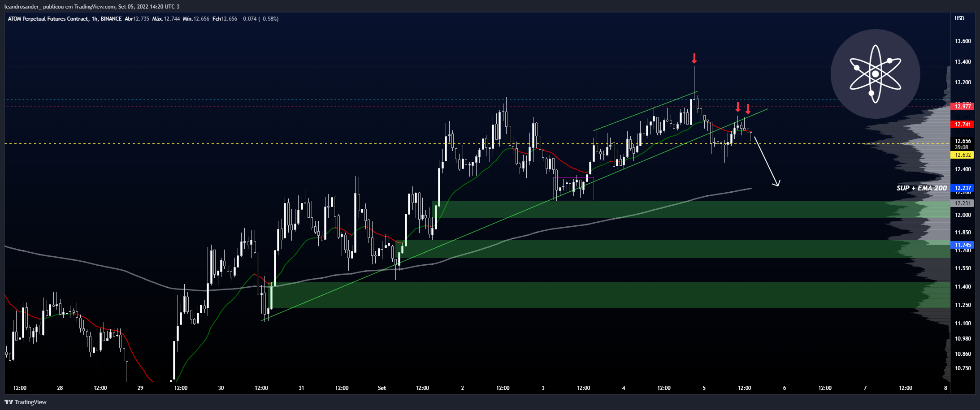This screenshot has height=410, width=980.
Task: Click the close value 'Fch12.656'
Action: [x=225, y=19]
